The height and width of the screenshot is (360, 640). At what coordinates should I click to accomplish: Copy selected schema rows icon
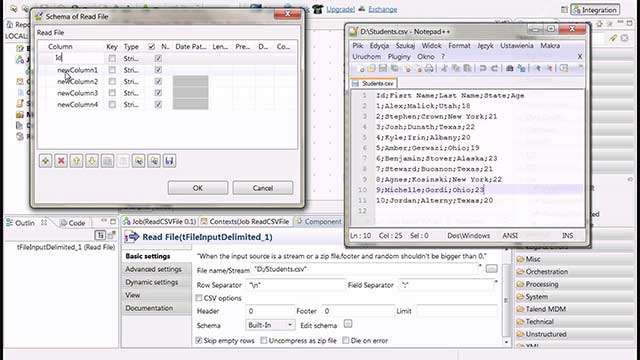(x=107, y=161)
